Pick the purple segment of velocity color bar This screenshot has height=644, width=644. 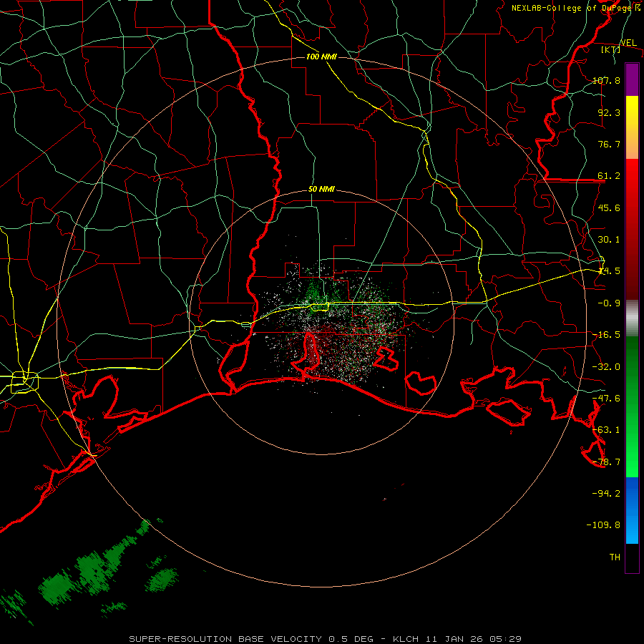click(x=632, y=79)
